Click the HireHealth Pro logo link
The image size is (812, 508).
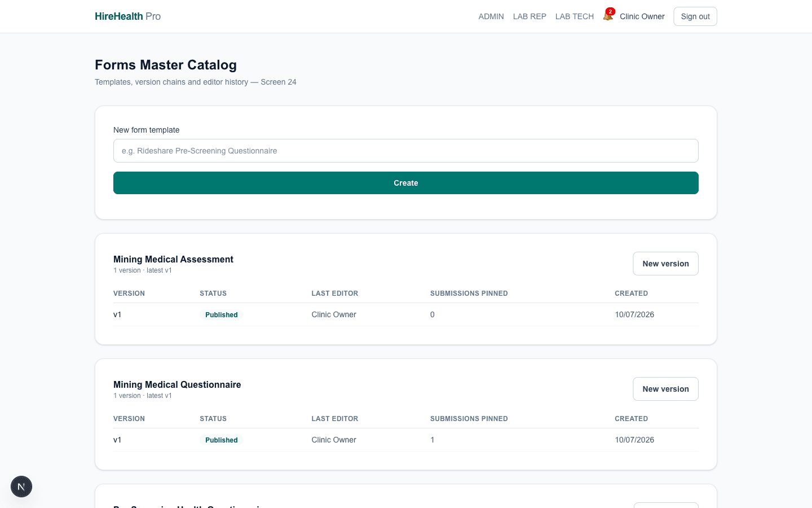point(128,16)
